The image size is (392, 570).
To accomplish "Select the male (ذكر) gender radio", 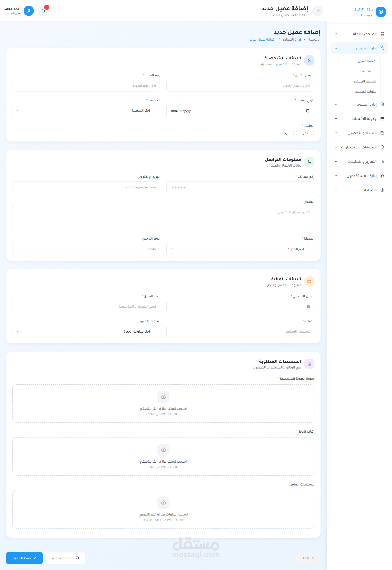I will (x=312, y=133).
